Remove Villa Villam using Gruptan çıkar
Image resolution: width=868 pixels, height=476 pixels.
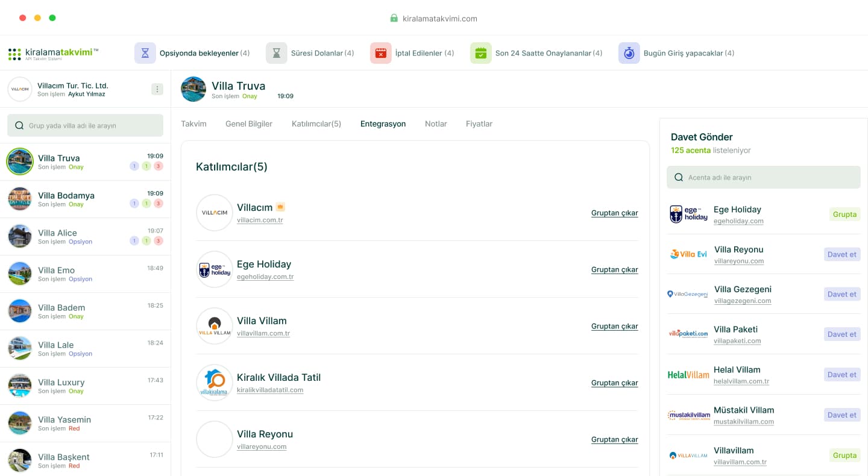click(614, 326)
